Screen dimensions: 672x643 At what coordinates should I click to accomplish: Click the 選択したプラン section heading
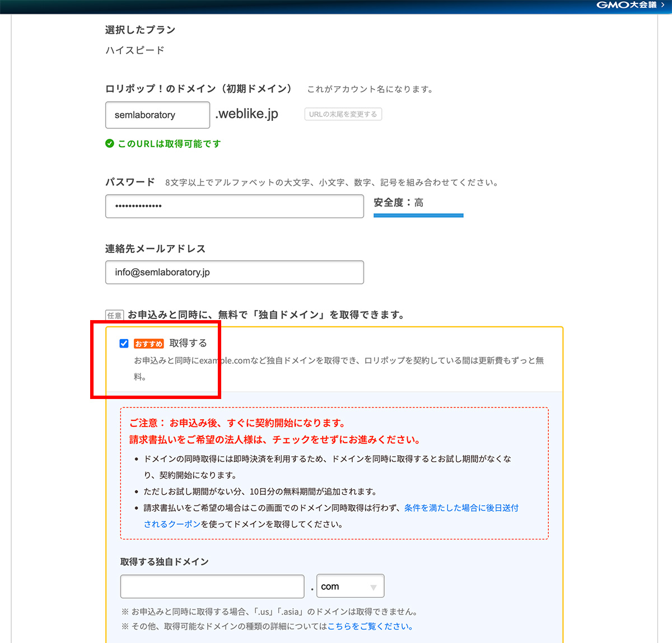coord(140,30)
